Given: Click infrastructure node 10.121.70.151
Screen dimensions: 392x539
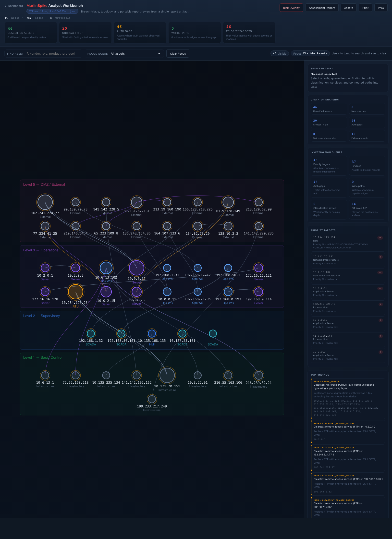Looking at the screenshot, I should pos(167,375).
